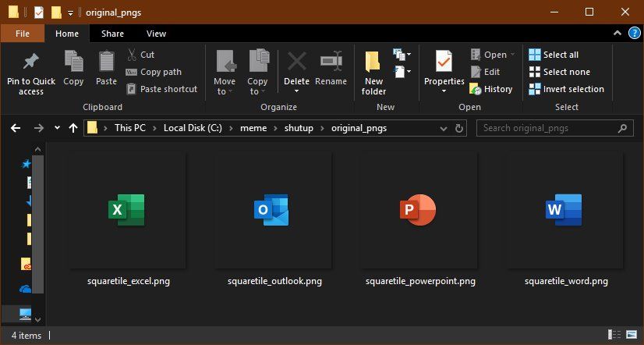Refresh the folder view
644x345 pixels.
459,128
